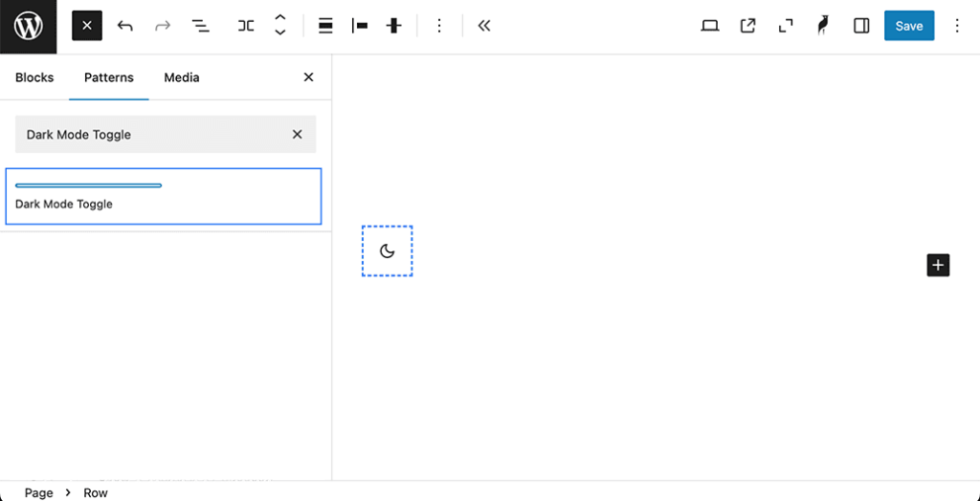View page in new tab
The image size is (980, 501).
(x=748, y=26)
